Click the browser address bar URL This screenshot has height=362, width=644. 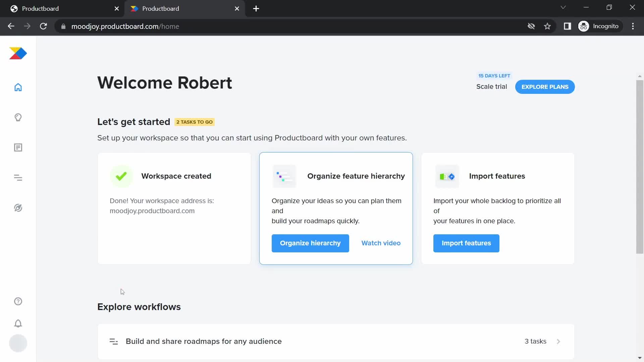point(125,26)
